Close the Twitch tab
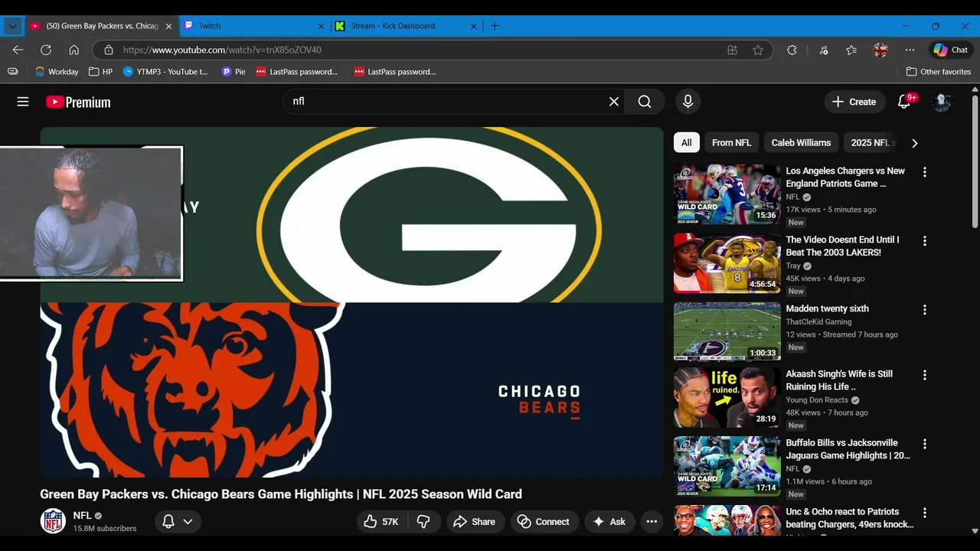Viewport: 980px width, 551px height. (322, 26)
